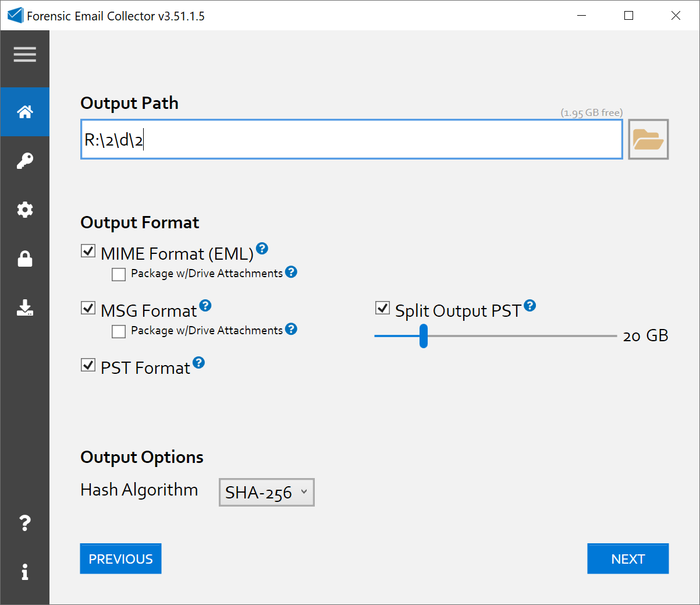Open the Hash Algorithm dropdown
The width and height of the screenshot is (700, 605).
pyautogui.click(x=267, y=493)
